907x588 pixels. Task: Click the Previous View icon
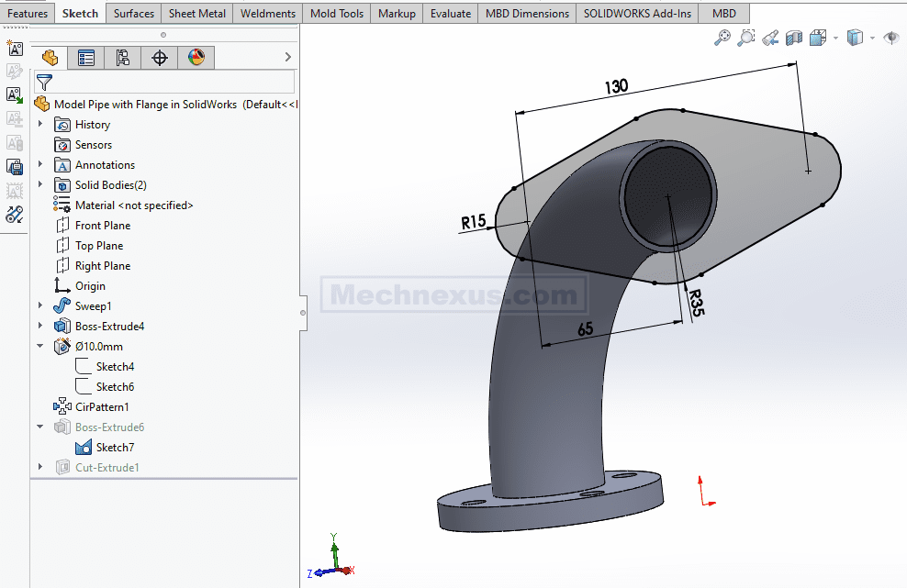click(x=770, y=38)
